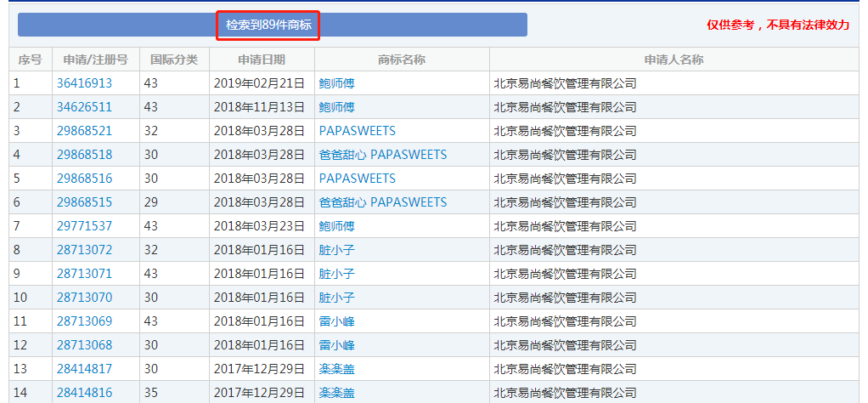This screenshot has height=403, width=868.
Task: Click the 申请/注册号 column header
Action: (x=96, y=60)
